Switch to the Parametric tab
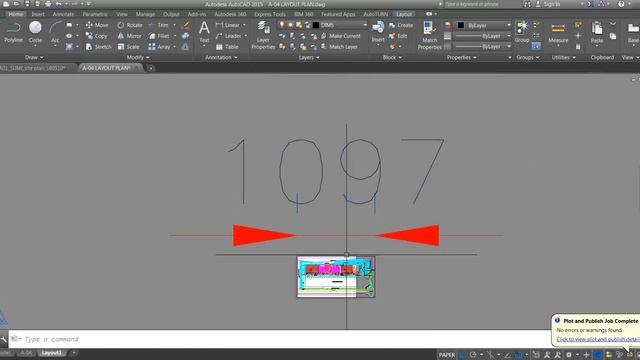Image resolution: width=640 pixels, height=360 pixels. (x=95, y=14)
